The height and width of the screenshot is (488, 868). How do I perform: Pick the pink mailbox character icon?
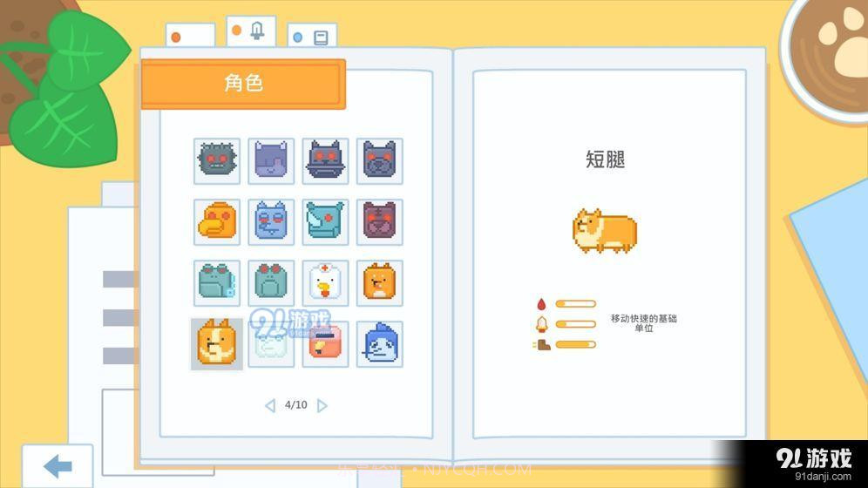click(326, 344)
